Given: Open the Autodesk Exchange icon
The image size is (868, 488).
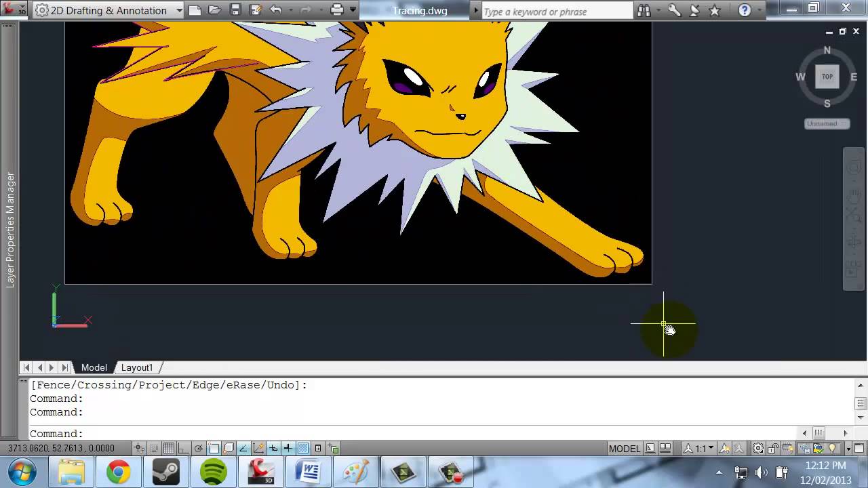Looking at the screenshot, I should point(694,11).
